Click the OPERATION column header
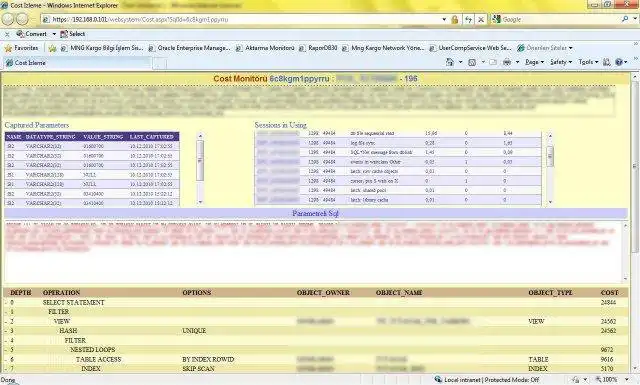Screen dimensions: 640x385 point(61,293)
